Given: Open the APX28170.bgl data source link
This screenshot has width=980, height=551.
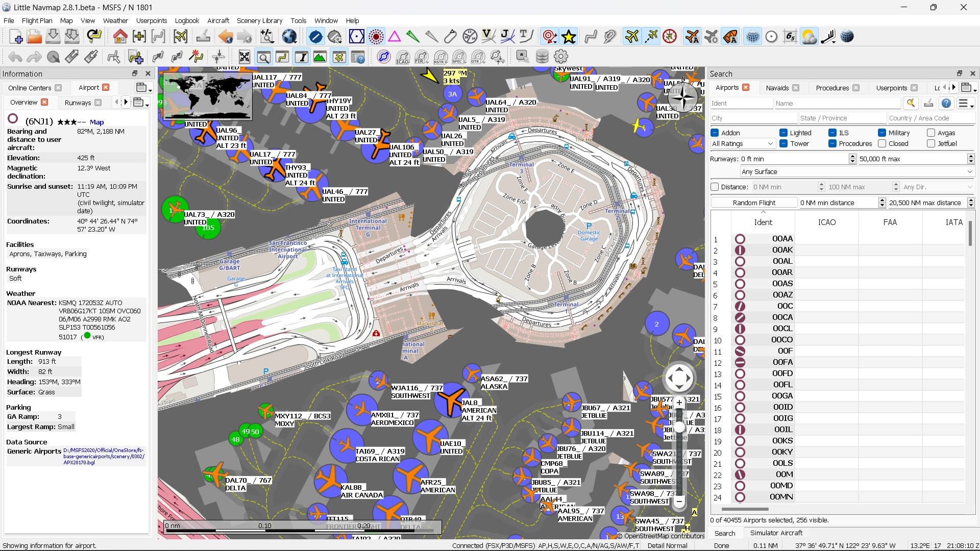Looking at the screenshot, I should point(104,456).
